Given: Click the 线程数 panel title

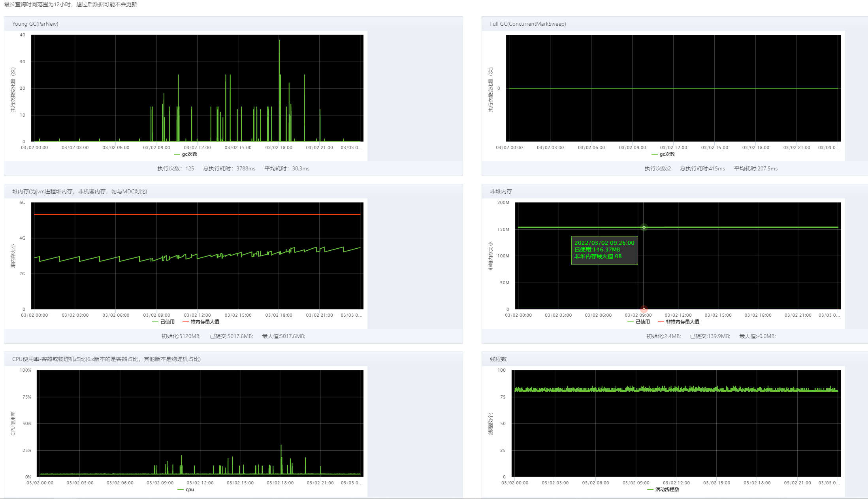Looking at the screenshot, I should click(x=498, y=359).
